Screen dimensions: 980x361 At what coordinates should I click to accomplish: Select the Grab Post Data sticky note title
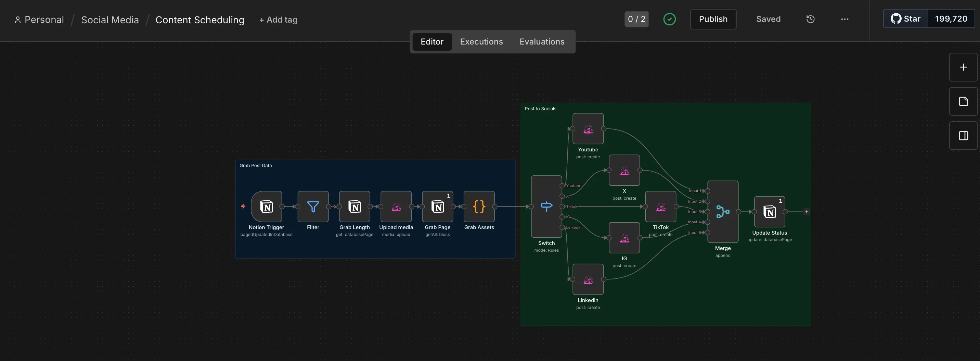coord(256,165)
